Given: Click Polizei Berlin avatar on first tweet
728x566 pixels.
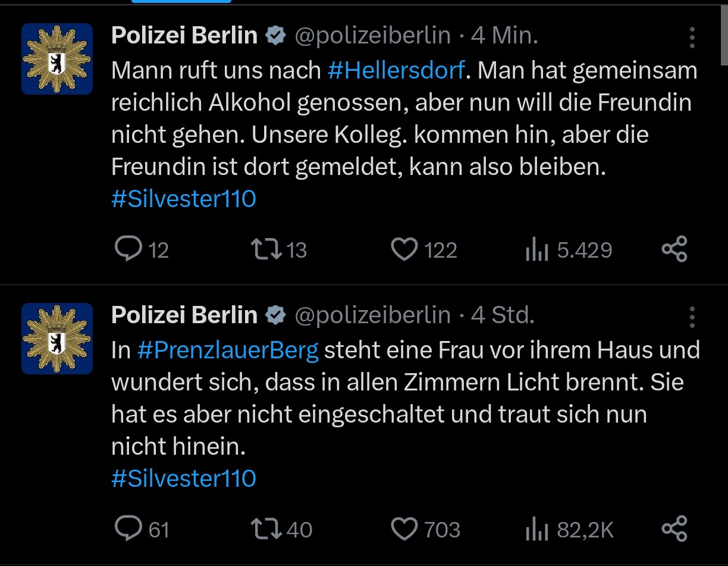Looking at the screenshot, I should [57, 59].
